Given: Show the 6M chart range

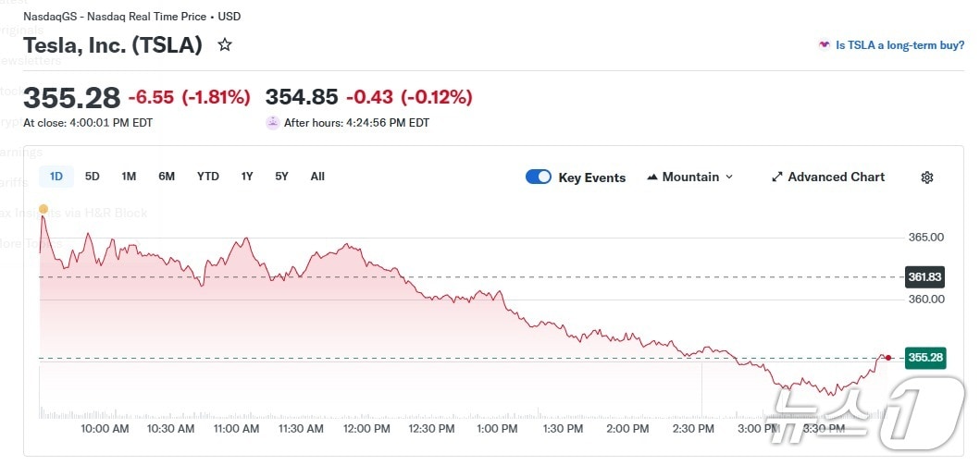Looking at the screenshot, I should [167, 176].
